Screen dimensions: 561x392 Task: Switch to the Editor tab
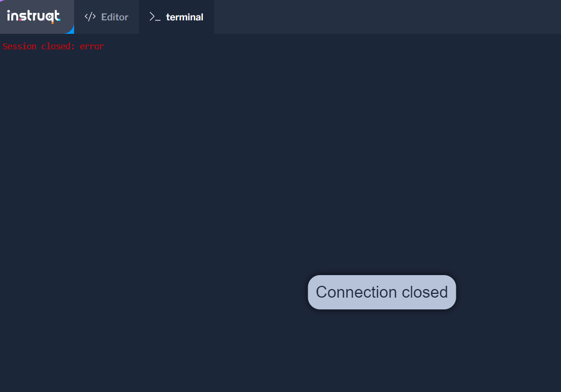point(107,17)
